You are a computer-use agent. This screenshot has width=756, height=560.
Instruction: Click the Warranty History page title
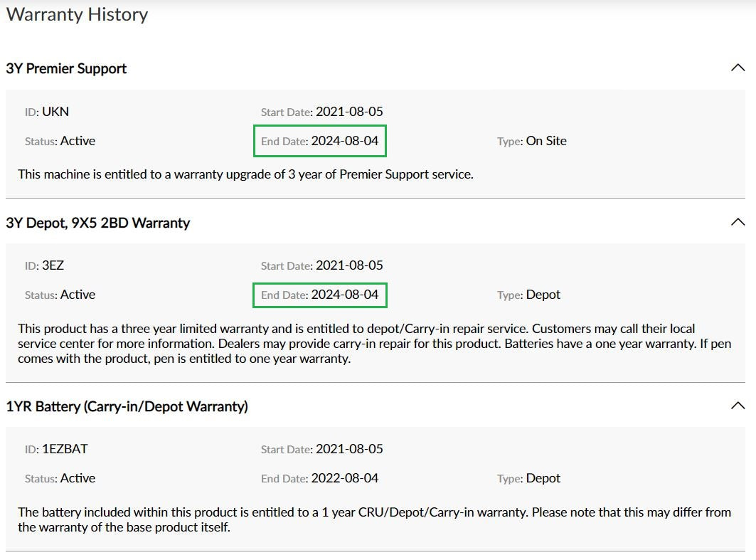[77, 14]
